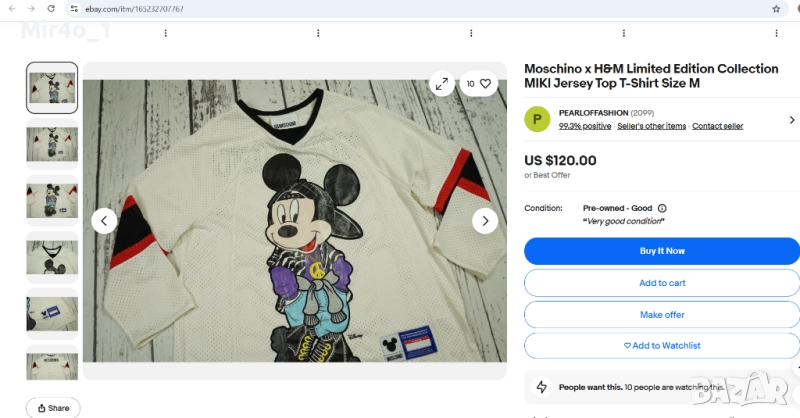Open the 99.3% positive feedback link

(585, 126)
